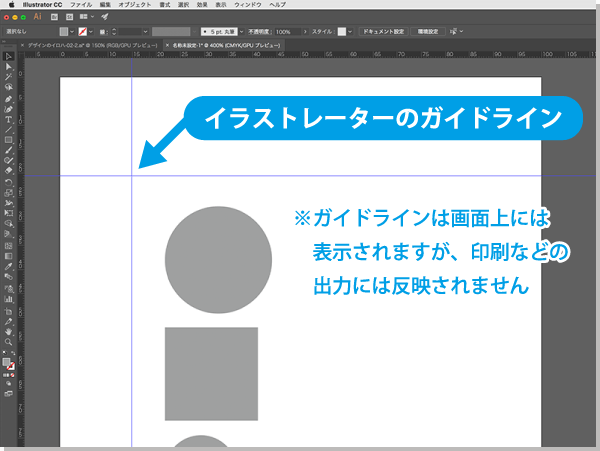Close the 150% RGB document tab
Screen dimensions: 600x451
pyautogui.click(x=22, y=46)
